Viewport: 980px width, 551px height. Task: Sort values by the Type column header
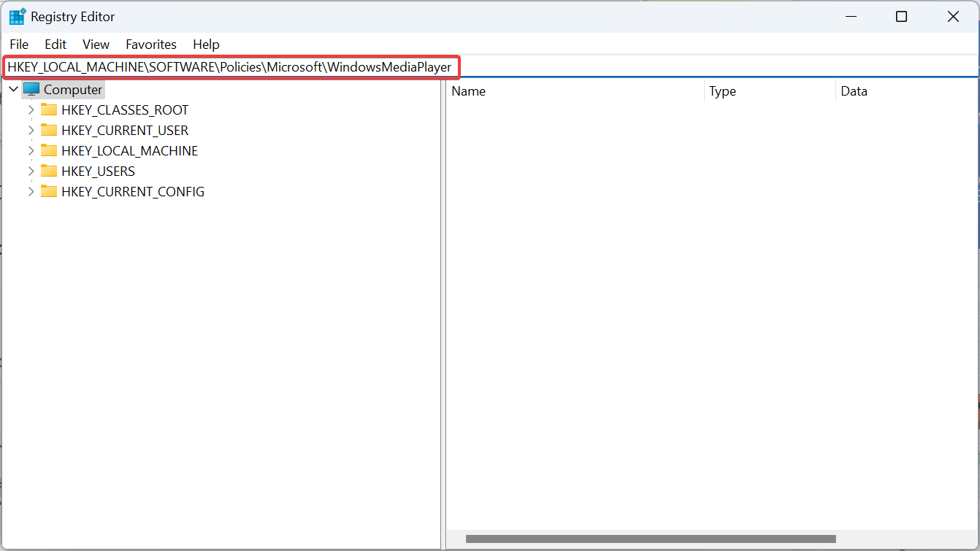(x=722, y=90)
